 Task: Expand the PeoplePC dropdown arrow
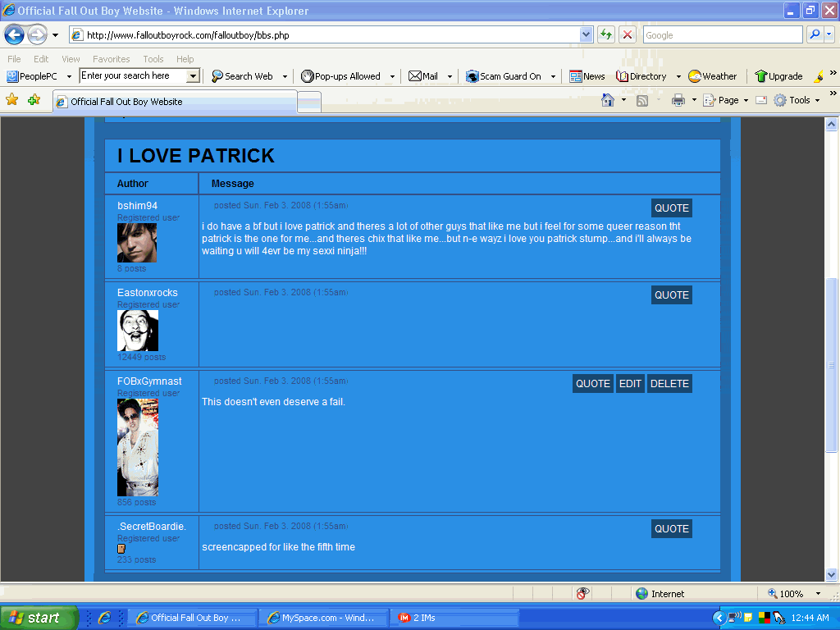pyautogui.click(x=69, y=76)
